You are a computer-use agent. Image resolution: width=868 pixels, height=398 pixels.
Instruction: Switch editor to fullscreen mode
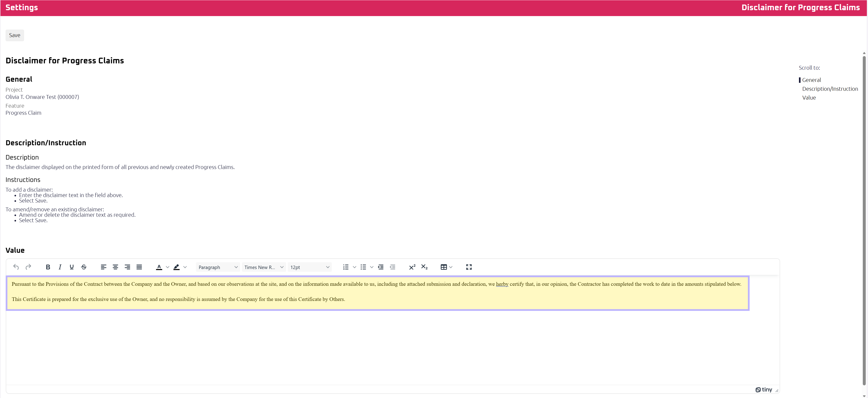tap(469, 267)
